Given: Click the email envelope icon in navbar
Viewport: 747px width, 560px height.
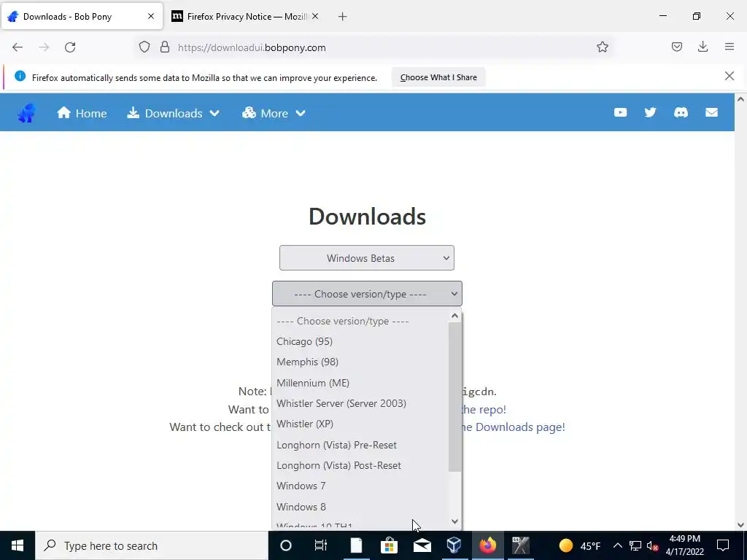Looking at the screenshot, I should tap(711, 112).
